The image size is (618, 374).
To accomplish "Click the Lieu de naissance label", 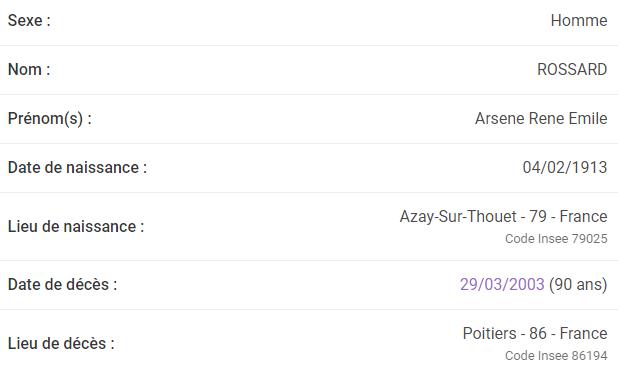I will tap(76, 227).
